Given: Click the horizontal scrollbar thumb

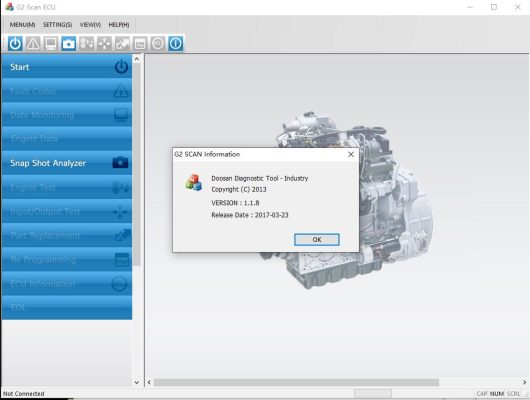Looking at the screenshot, I should [296, 382].
